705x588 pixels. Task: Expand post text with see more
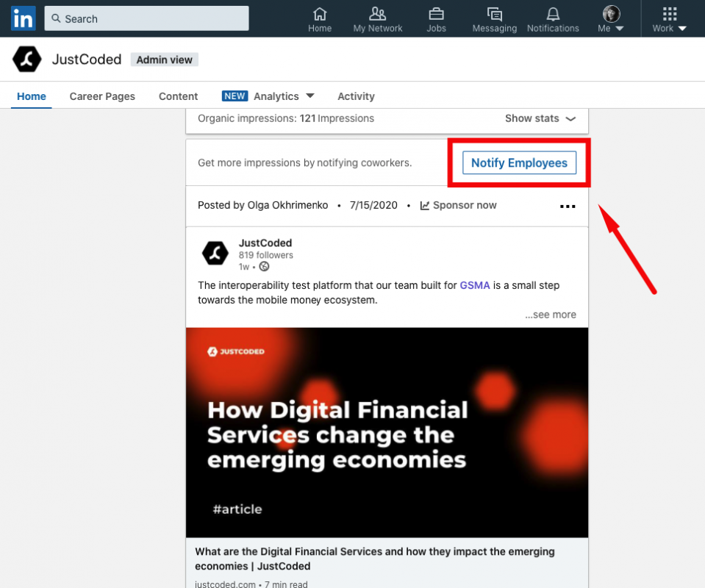551,315
